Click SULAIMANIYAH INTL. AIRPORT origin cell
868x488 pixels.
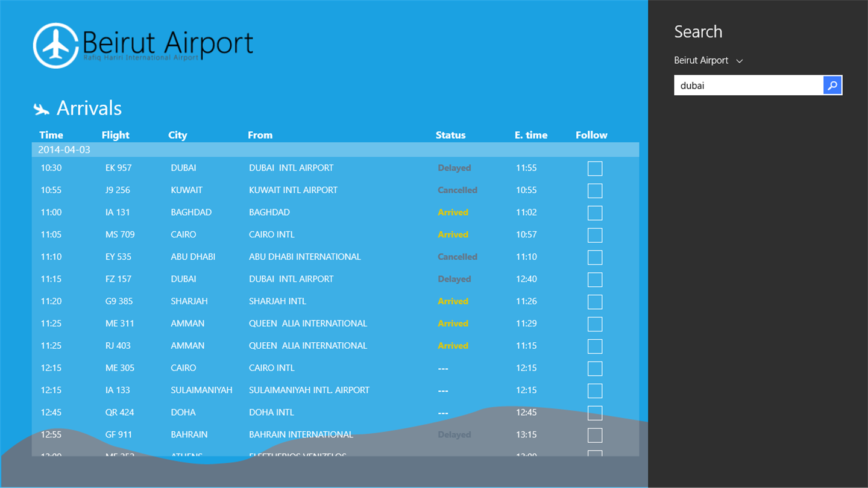[309, 390]
